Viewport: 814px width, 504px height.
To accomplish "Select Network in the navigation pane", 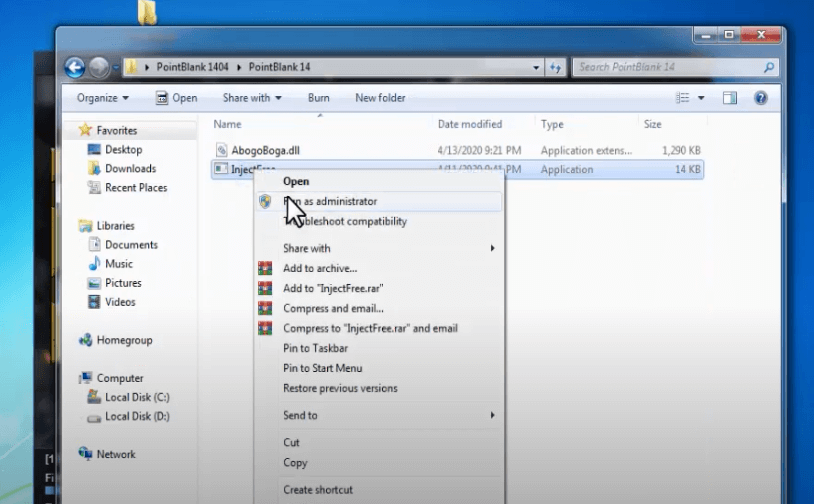I will coord(116,454).
